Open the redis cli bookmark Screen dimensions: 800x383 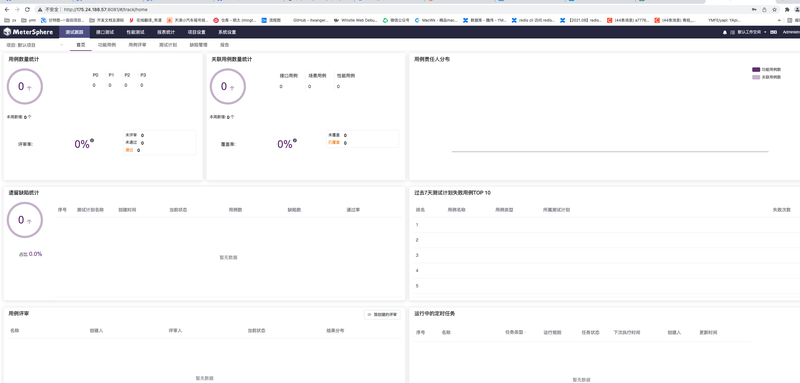pyautogui.click(x=532, y=20)
